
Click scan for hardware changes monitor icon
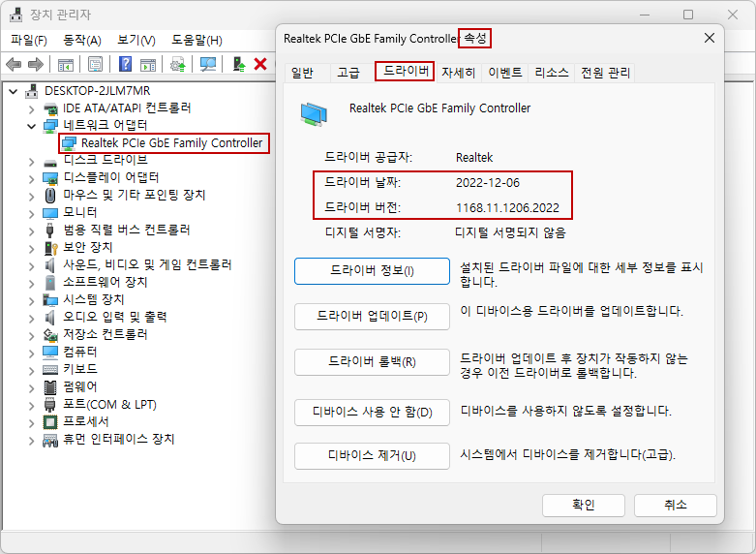point(208,64)
